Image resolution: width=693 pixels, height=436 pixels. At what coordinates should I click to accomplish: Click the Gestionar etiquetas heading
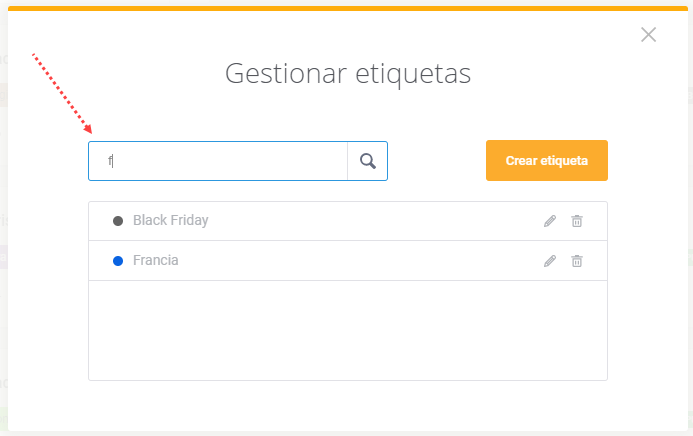point(348,73)
